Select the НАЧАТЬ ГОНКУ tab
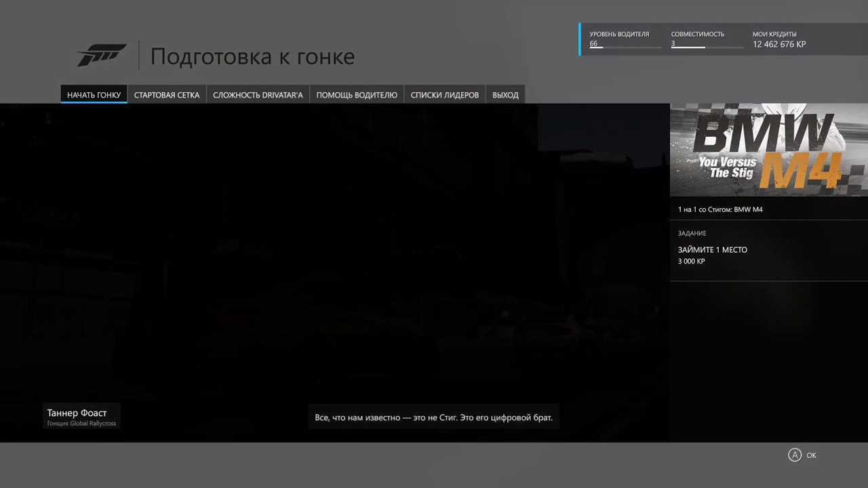Screen dimensions: 868x488 pos(94,95)
